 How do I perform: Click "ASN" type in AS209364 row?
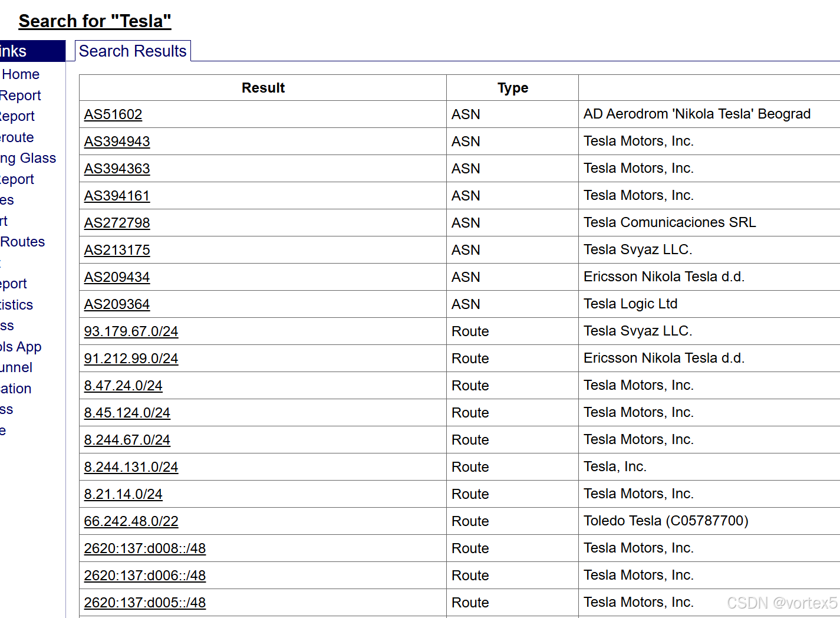466,304
